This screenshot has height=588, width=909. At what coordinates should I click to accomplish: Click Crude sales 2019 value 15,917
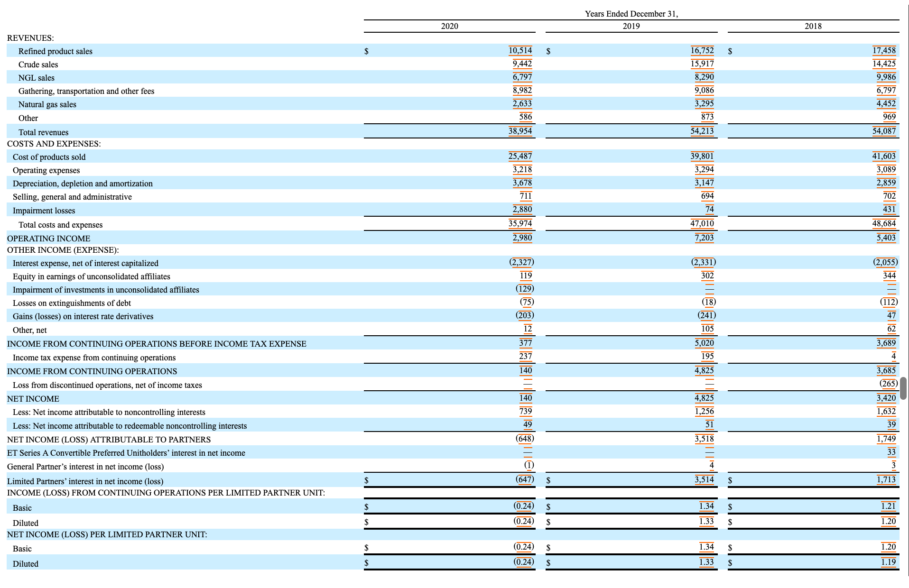click(702, 64)
